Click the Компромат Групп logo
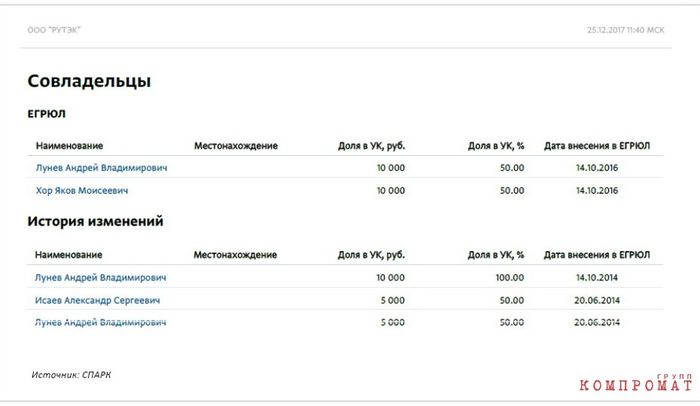Viewport: 700px width, 406px height. [636, 383]
